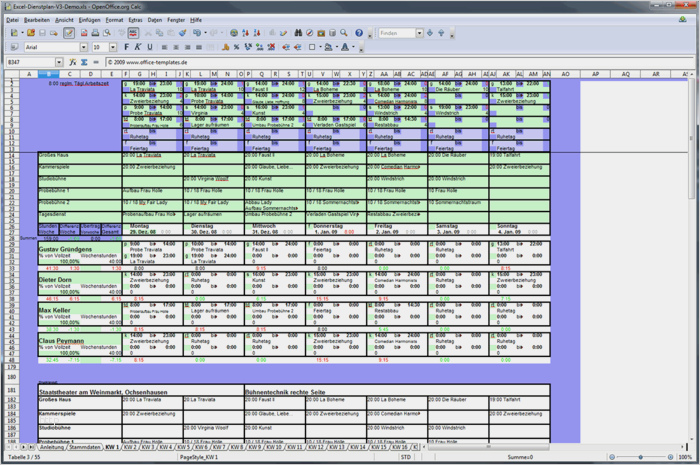The width and height of the screenshot is (700, 465).
Task: Click the Print icon in the toolbar
Action: click(x=95, y=33)
